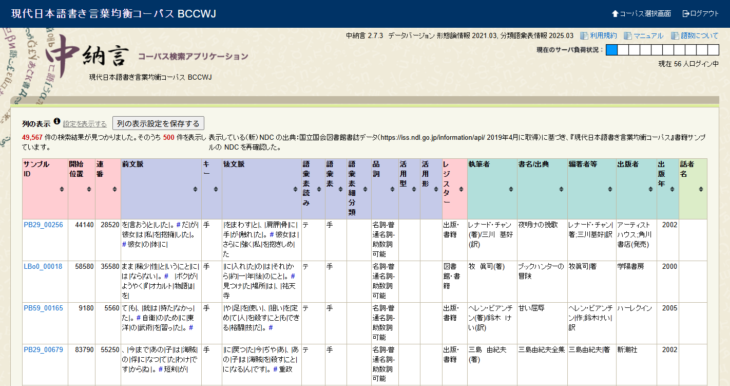Click the server load status indicator bar
The image size is (730, 386).
(x=662, y=50)
